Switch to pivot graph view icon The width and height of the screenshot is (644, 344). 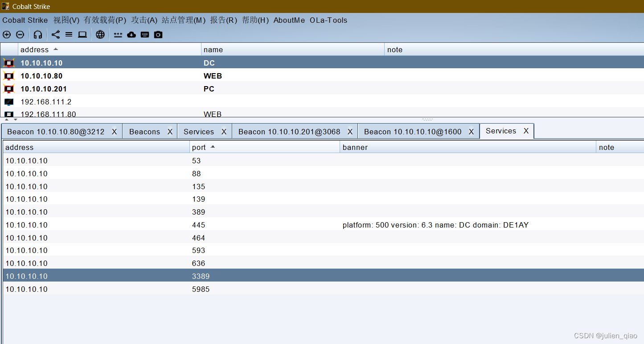[55, 34]
